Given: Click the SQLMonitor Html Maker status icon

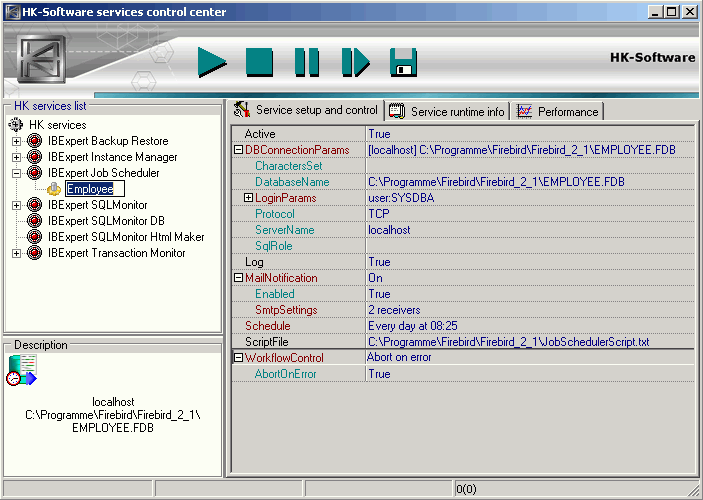Looking at the screenshot, I should click(x=35, y=237).
